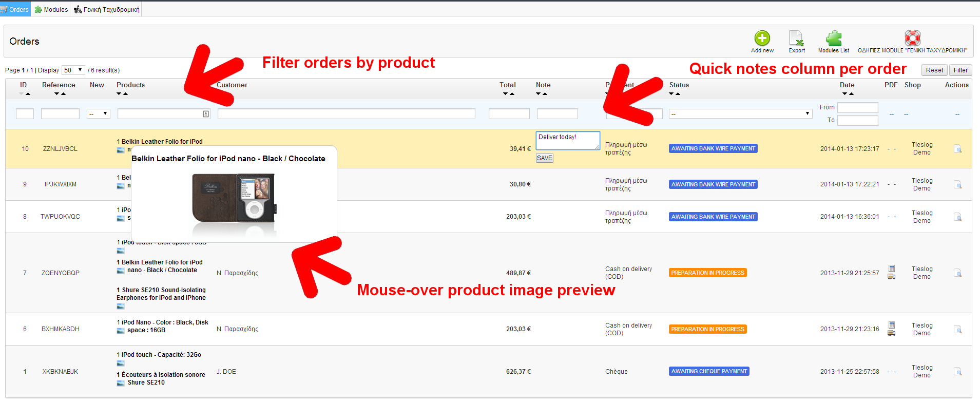Screen dimensions: 980x402
Task: View details of order ZQENYQBQP
Action: 957,273
